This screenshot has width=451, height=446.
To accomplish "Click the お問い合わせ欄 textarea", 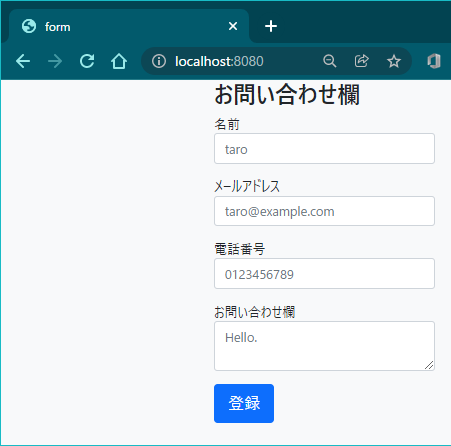I will point(324,346).
